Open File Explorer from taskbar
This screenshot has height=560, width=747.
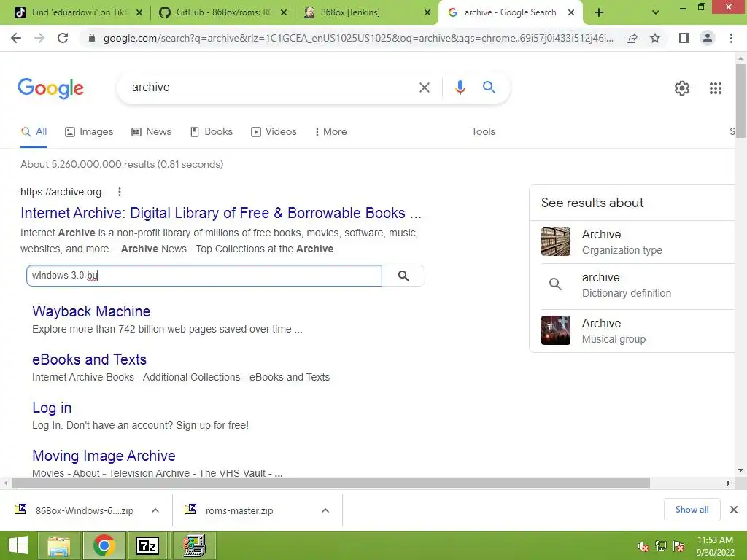point(58,545)
